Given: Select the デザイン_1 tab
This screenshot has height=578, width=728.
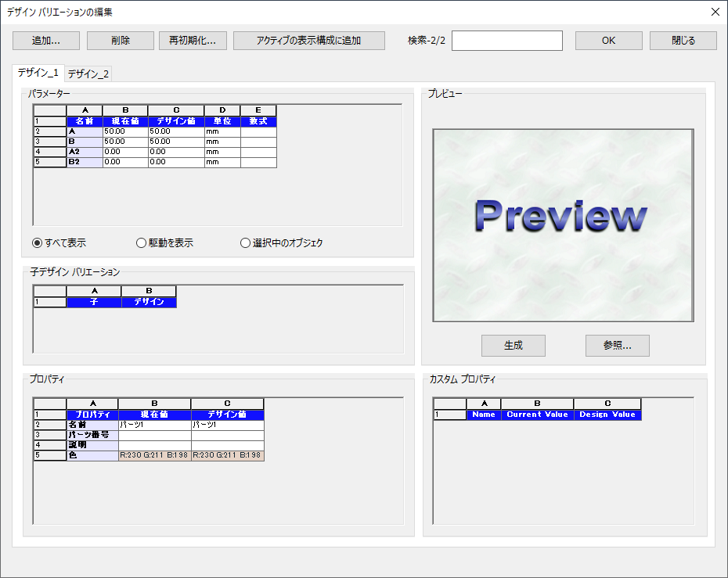Looking at the screenshot, I should point(38,74).
